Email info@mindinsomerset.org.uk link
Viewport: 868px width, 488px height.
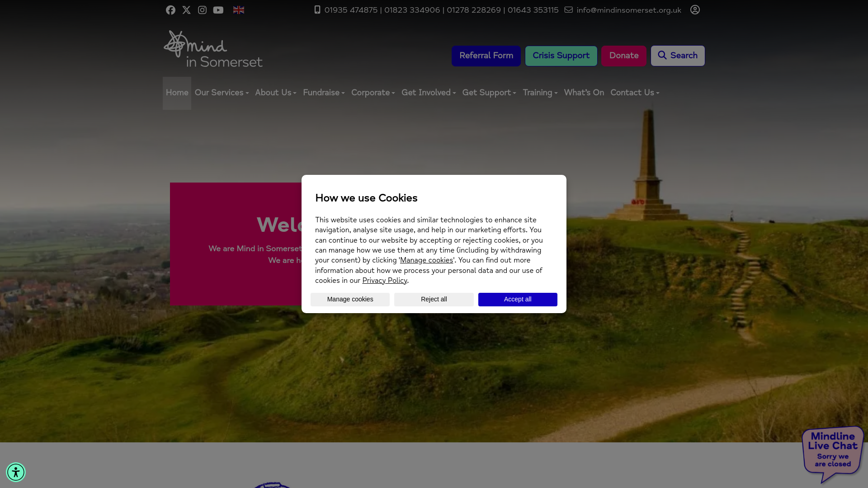(x=629, y=10)
